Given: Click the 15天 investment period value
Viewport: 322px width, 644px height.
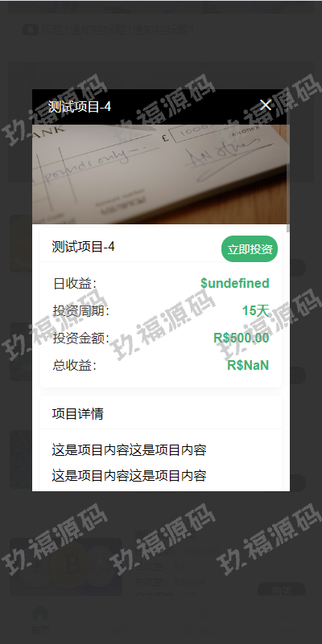Looking at the screenshot, I should [x=255, y=311].
